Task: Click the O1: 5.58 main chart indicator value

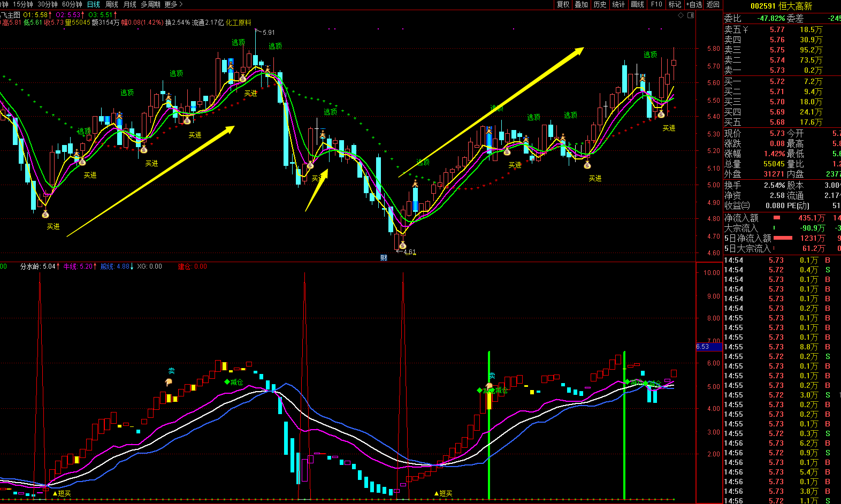Action: [x=36, y=15]
